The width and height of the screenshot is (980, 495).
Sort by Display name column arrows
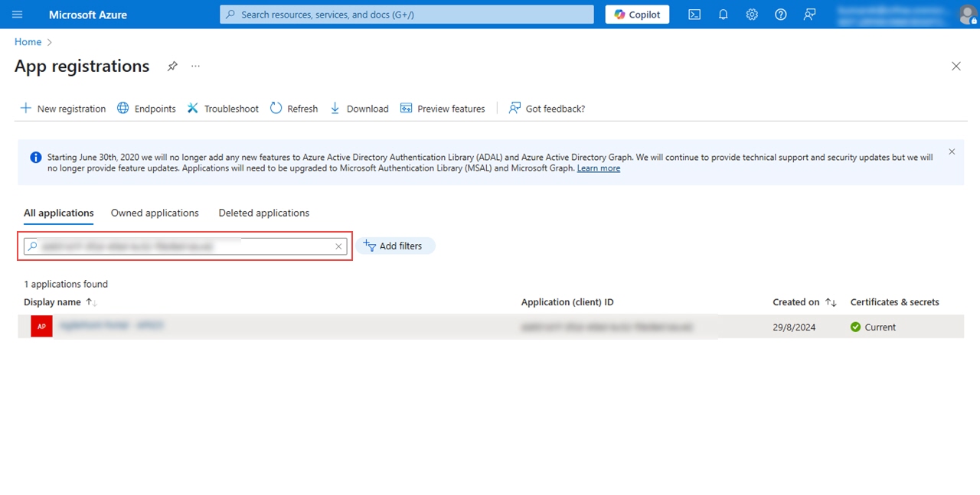[91, 302]
